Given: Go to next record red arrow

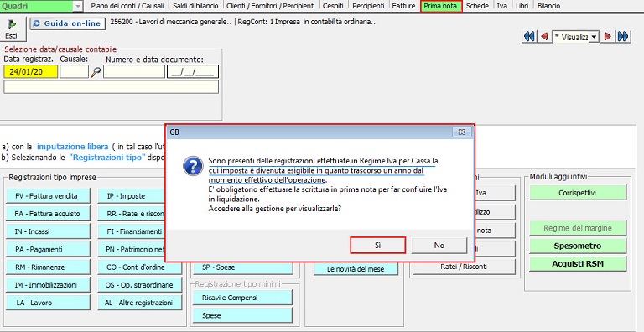Looking at the screenshot, I should point(607,37).
